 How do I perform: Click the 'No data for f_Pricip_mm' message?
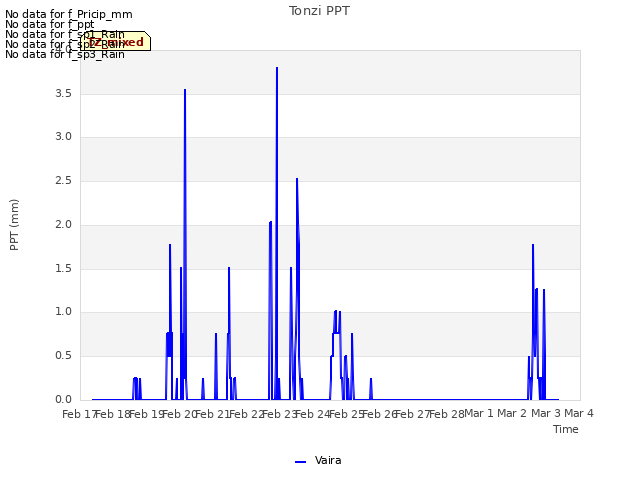click(69, 14)
